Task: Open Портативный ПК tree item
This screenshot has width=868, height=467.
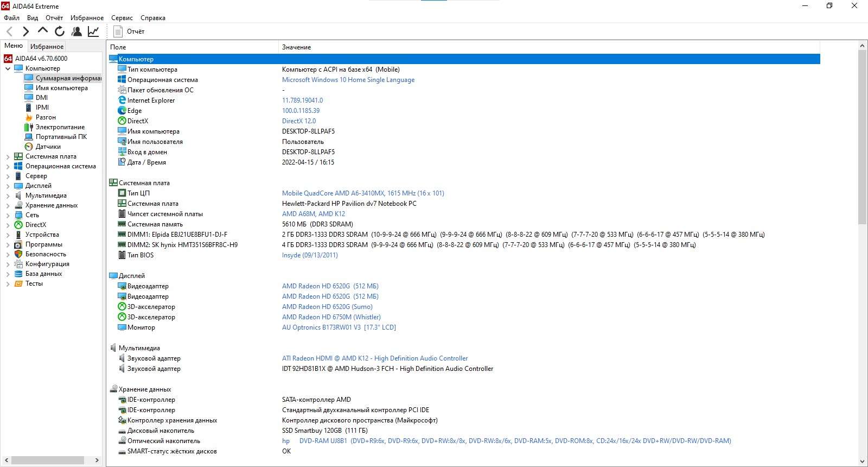Action: 61,137
